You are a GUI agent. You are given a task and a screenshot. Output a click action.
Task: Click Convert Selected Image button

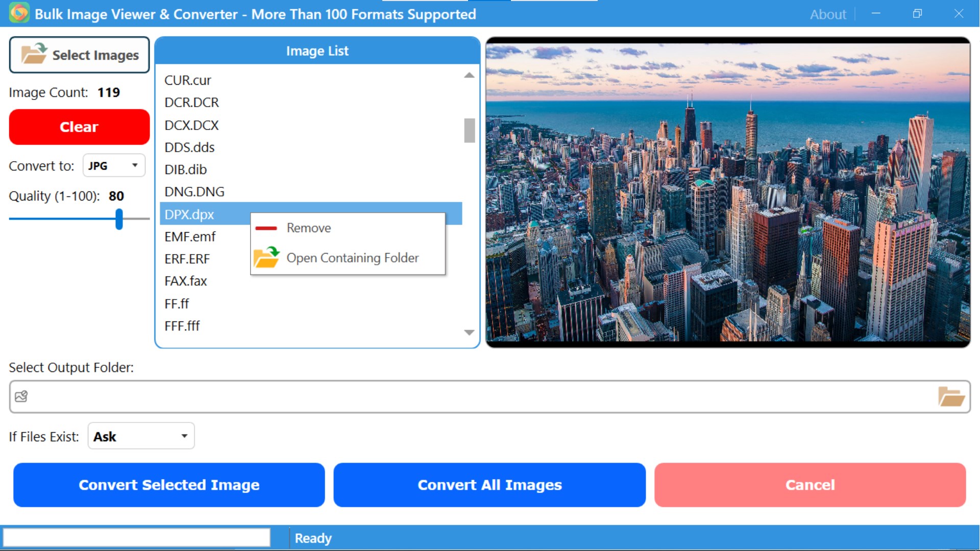coord(169,485)
